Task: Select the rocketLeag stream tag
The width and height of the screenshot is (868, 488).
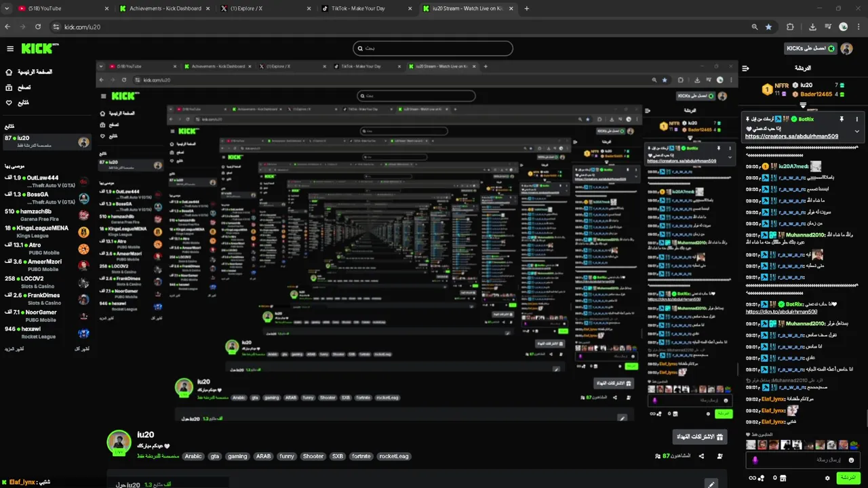Action: tap(394, 456)
